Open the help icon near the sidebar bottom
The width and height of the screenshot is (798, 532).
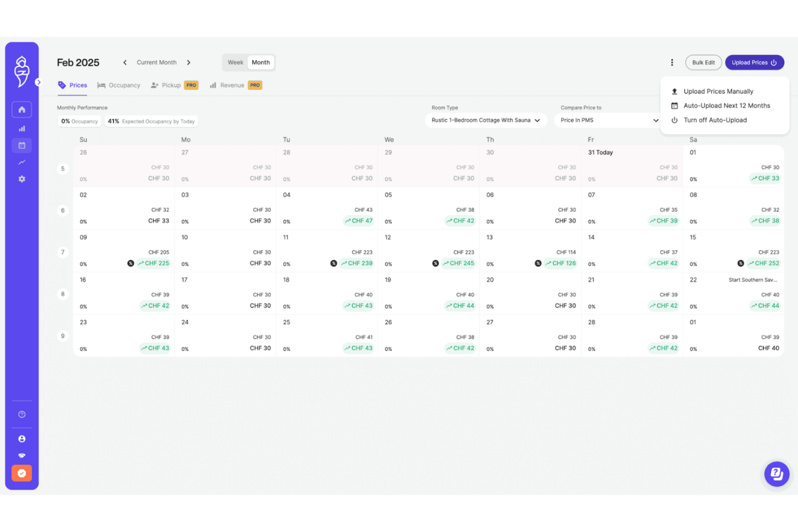(x=22, y=414)
